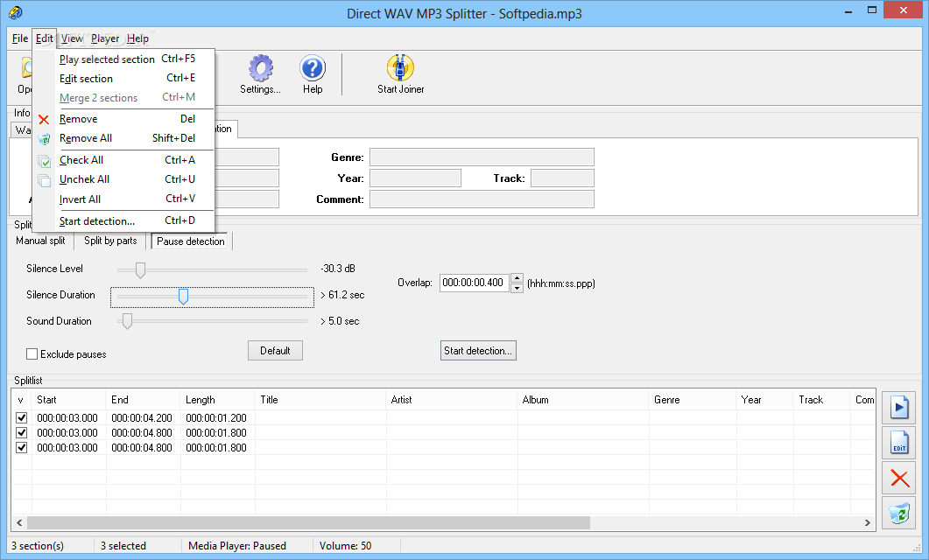Viewport: 929px width, 560px height.
Task: Click the Silence Level slider handle
Action: [x=140, y=269]
